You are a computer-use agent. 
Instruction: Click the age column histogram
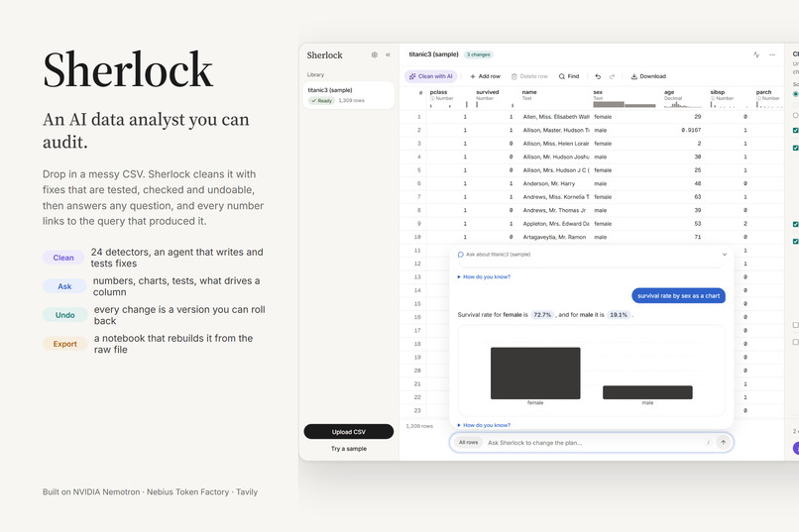pyautogui.click(x=683, y=105)
